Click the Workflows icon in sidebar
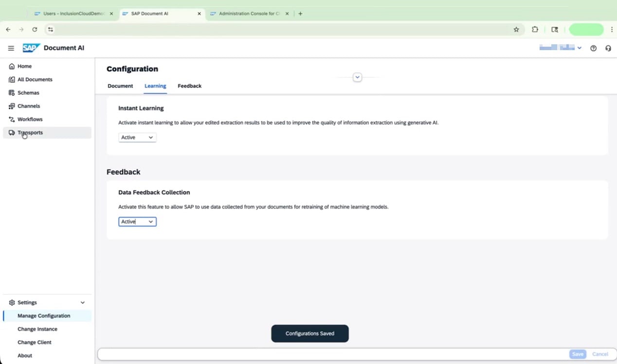This screenshot has width=617, height=364. 12,119
